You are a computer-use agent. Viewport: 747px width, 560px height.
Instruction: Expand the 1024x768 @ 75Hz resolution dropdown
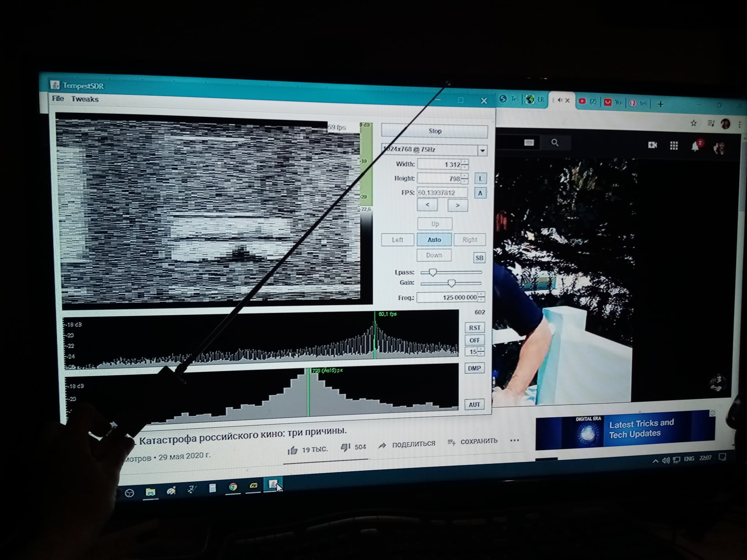tap(482, 151)
